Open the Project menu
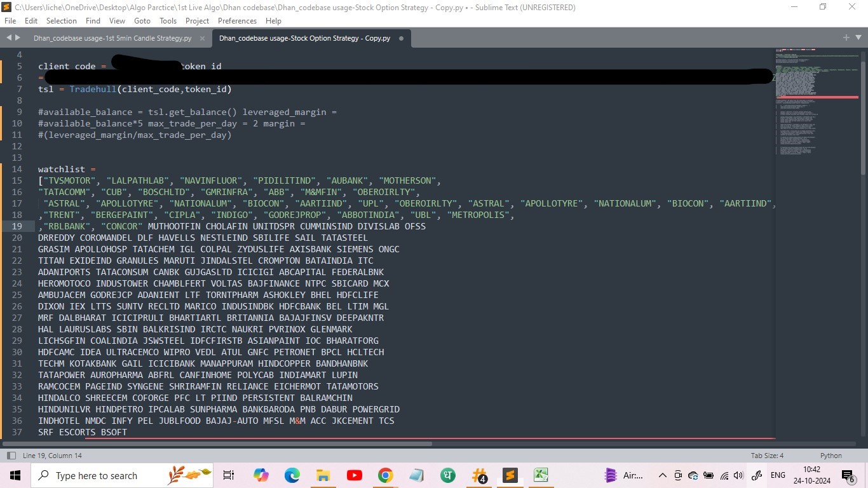 pos(197,21)
